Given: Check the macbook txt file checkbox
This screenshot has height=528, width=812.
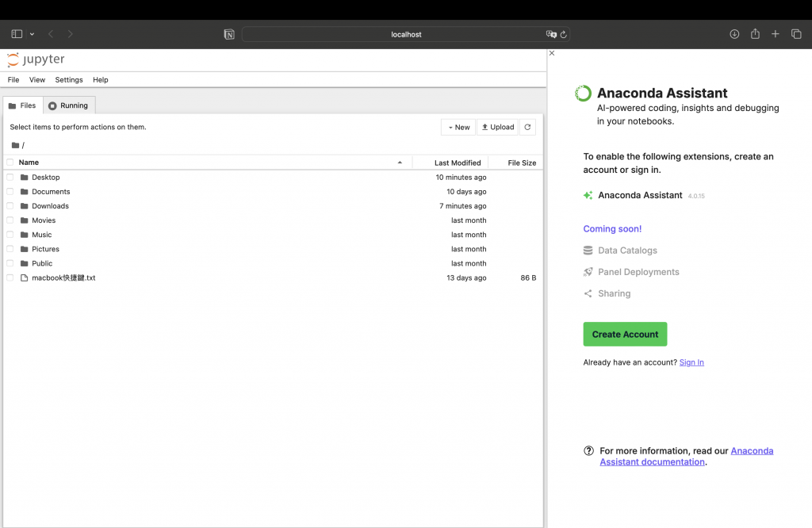Looking at the screenshot, I should coord(10,278).
